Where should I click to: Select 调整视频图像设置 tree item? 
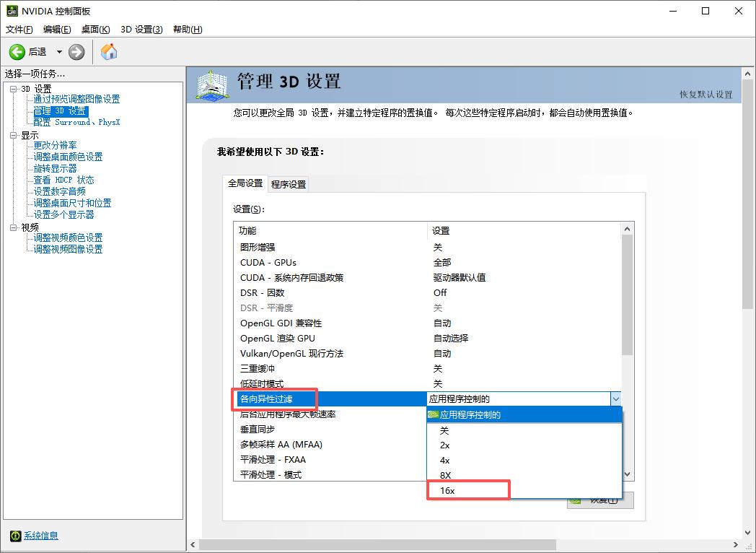68,250
